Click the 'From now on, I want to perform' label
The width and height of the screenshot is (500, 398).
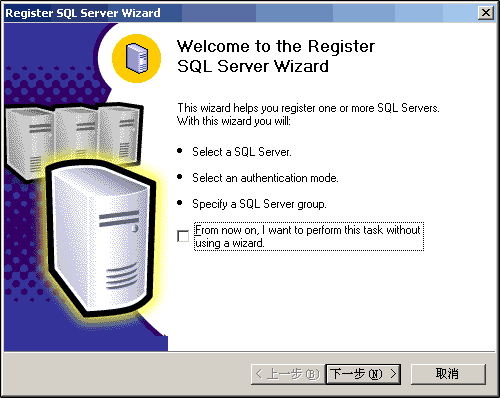309,236
